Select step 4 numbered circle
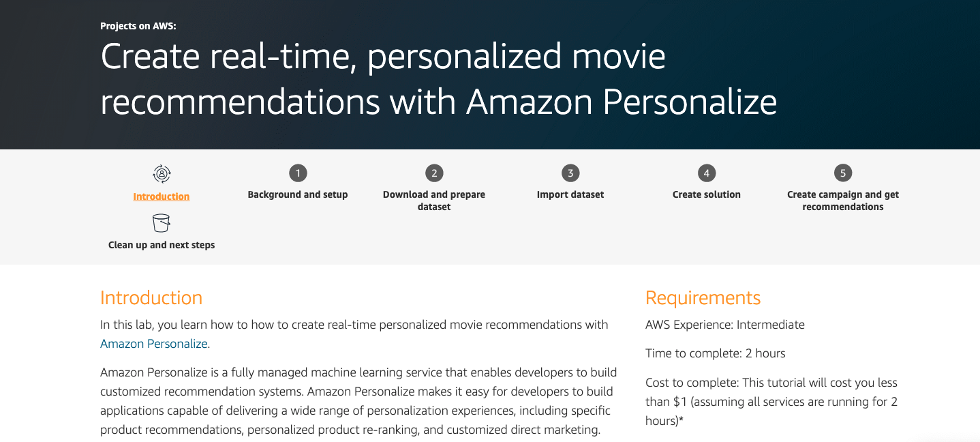980x442 pixels. tap(707, 173)
